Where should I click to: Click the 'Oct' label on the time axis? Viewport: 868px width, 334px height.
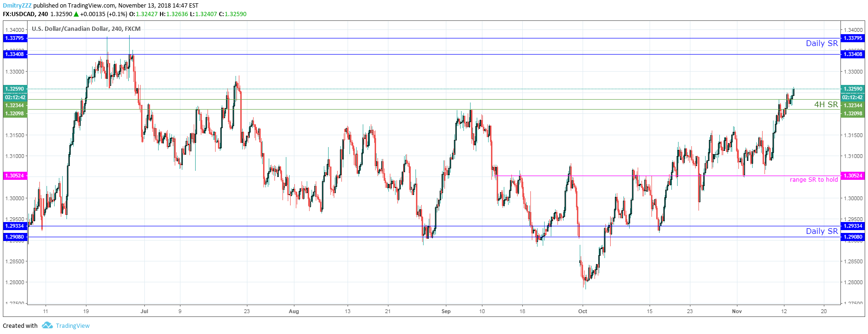[x=583, y=311]
